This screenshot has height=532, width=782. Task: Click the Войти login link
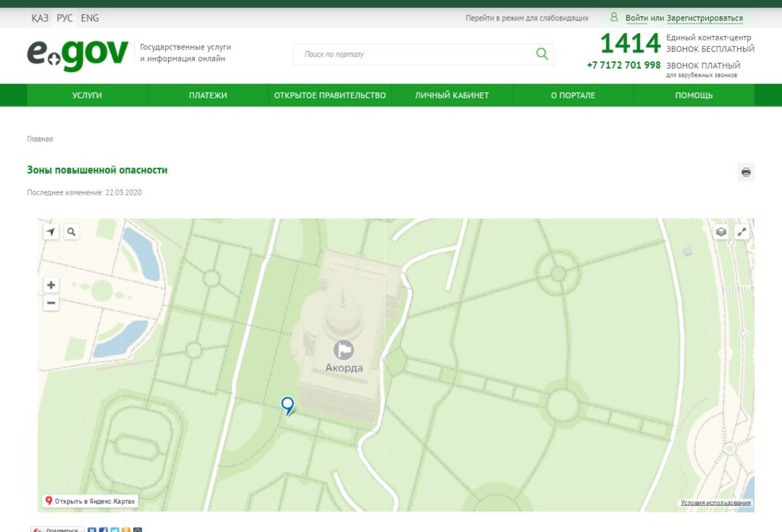point(637,18)
